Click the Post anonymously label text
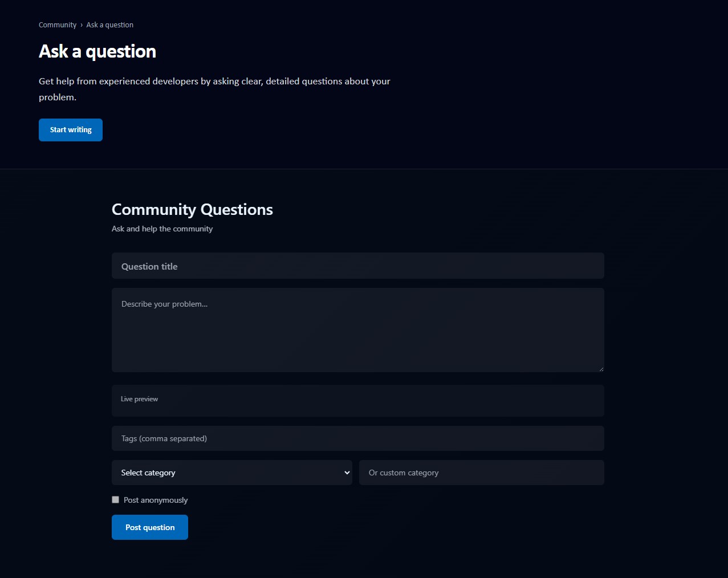 [155, 500]
